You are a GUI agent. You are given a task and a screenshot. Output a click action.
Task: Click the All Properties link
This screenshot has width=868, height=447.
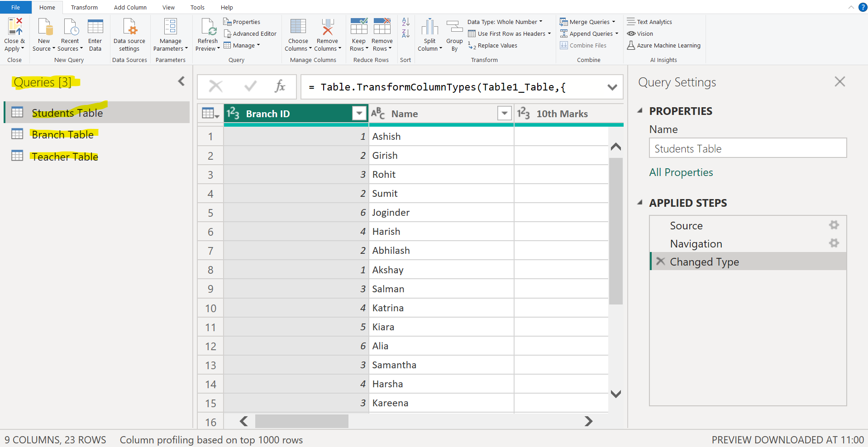pos(681,172)
